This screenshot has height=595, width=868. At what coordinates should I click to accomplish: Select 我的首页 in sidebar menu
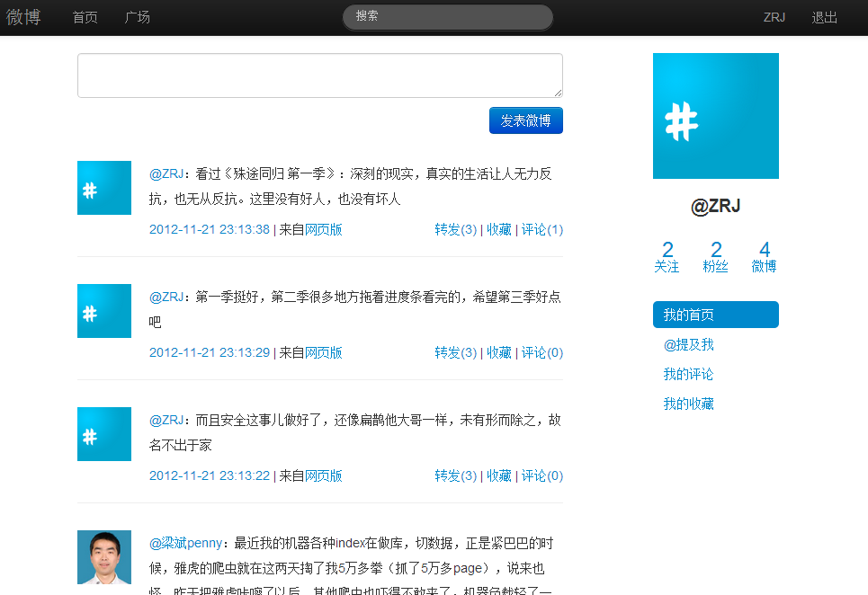click(x=715, y=315)
